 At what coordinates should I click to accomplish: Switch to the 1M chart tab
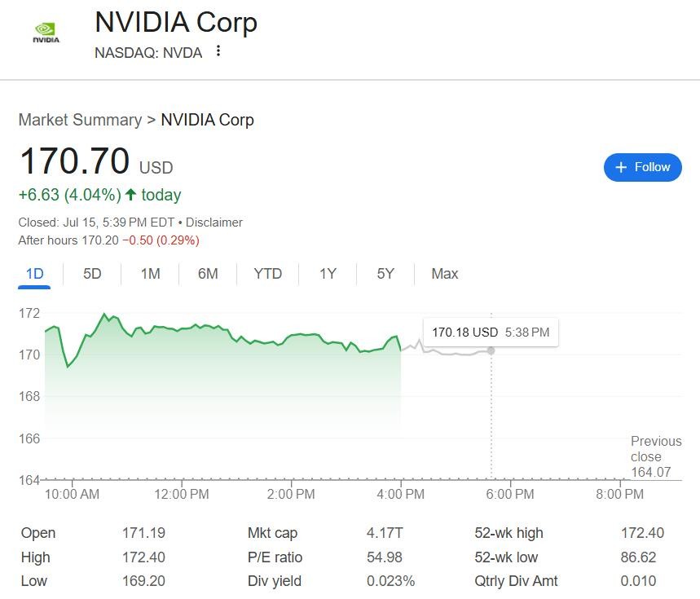[x=150, y=274]
